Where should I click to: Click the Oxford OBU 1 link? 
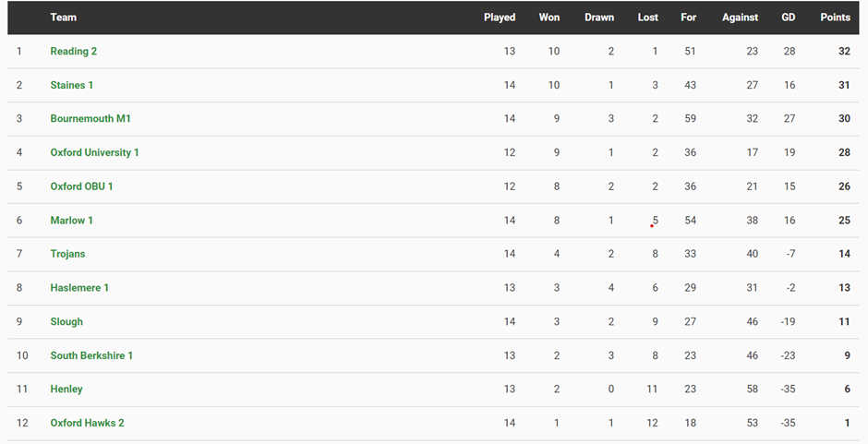click(81, 186)
